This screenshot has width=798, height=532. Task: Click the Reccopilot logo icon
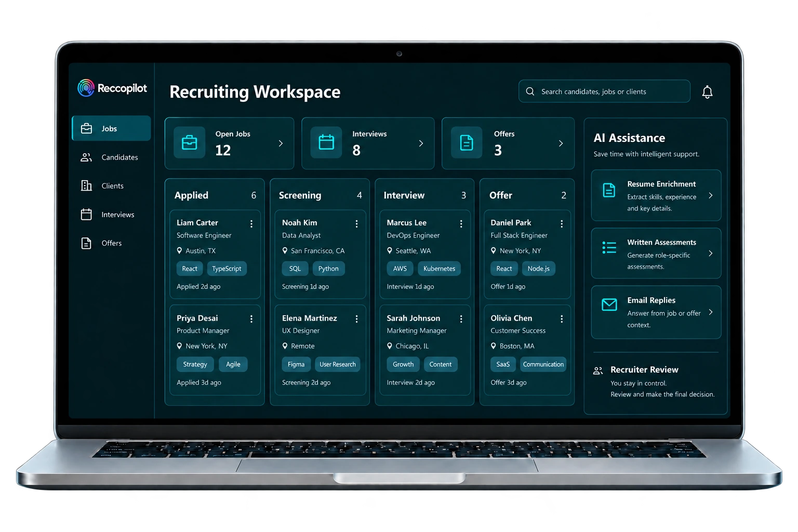(86, 88)
